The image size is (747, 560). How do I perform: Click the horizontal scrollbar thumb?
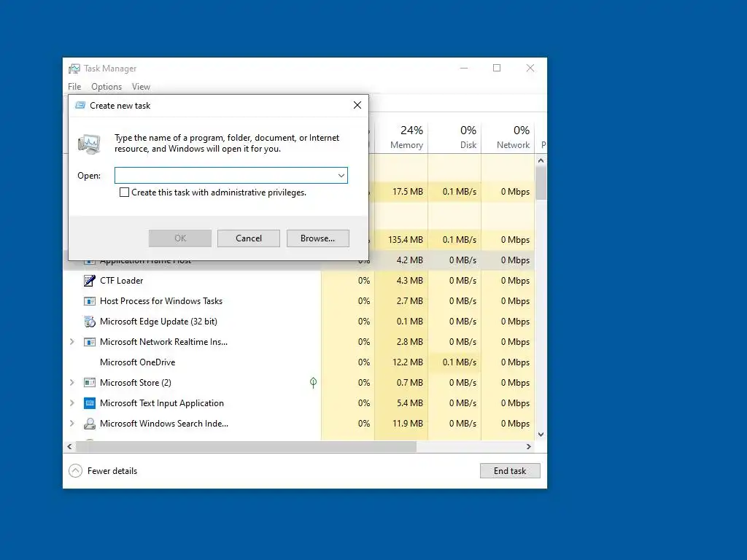pyautogui.click(x=246, y=447)
